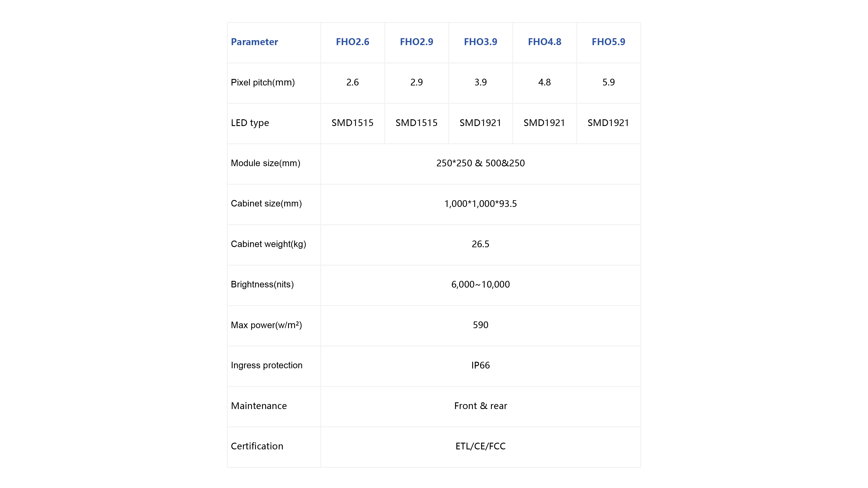Select the Pixel pitch(mm) row label
Screen dimensions: 868x488
[263, 82]
